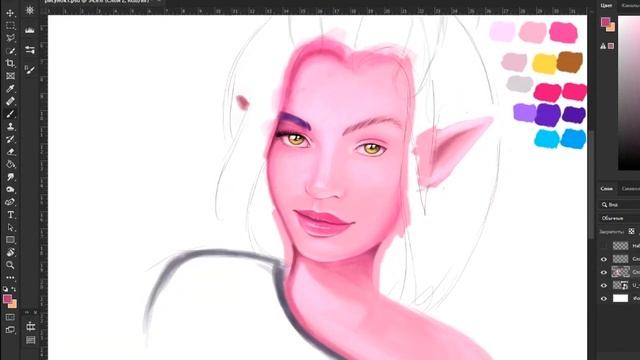This screenshot has width=640, height=360.
Task: Select the Type tool
Action: point(10,215)
